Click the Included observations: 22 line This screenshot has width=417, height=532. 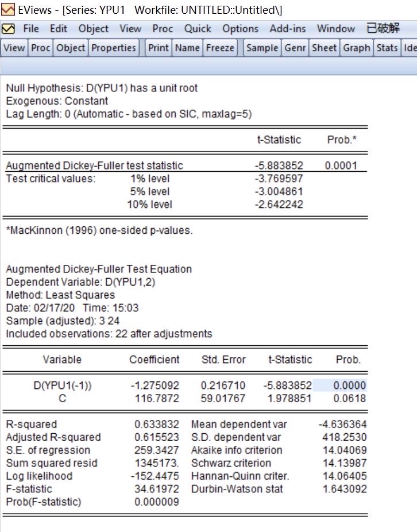click(x=109, y=334)
